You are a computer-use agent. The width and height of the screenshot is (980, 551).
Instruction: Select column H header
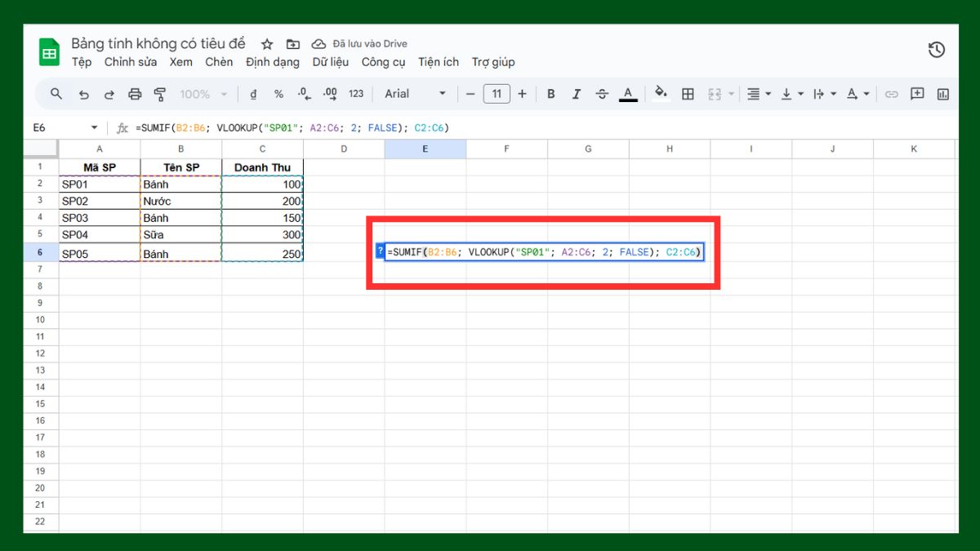point(670,149)
